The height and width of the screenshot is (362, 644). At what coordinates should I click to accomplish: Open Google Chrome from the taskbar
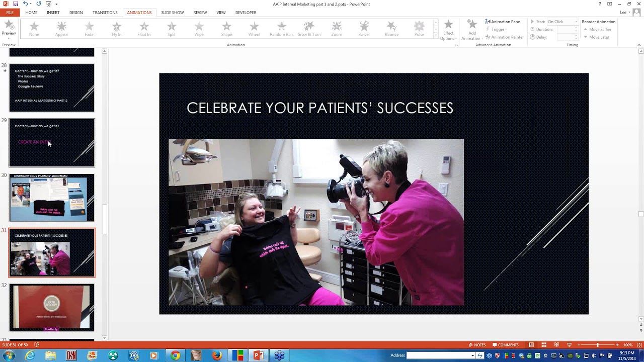(175, 355)
